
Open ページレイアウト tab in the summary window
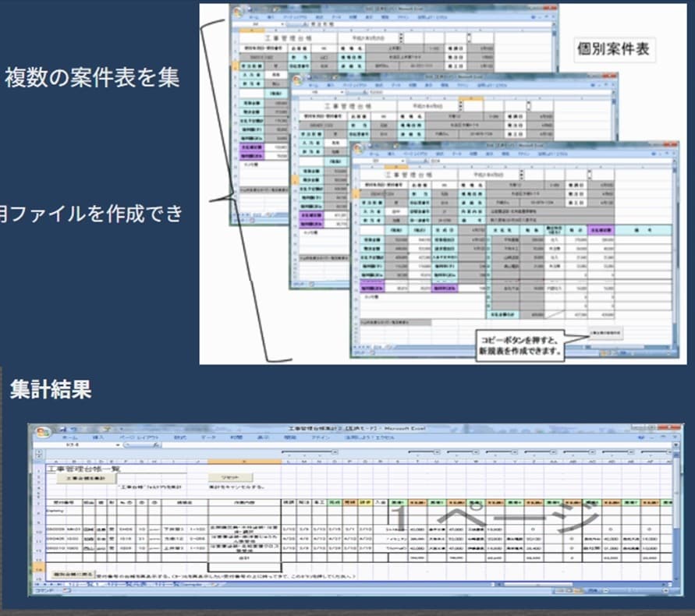(139, 438)
